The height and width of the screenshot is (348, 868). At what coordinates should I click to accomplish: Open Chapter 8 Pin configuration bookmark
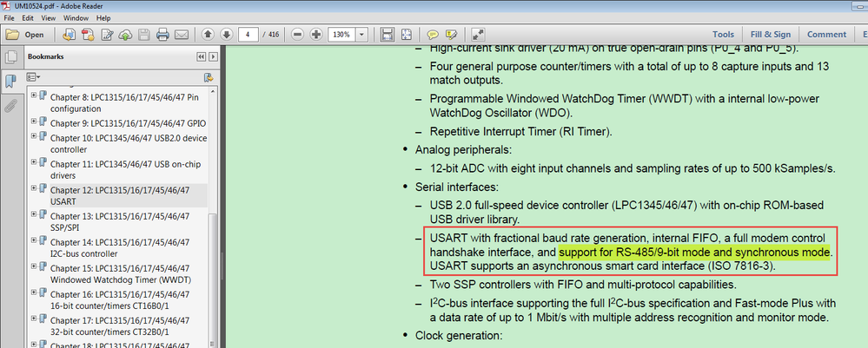[x=124, y=103]
